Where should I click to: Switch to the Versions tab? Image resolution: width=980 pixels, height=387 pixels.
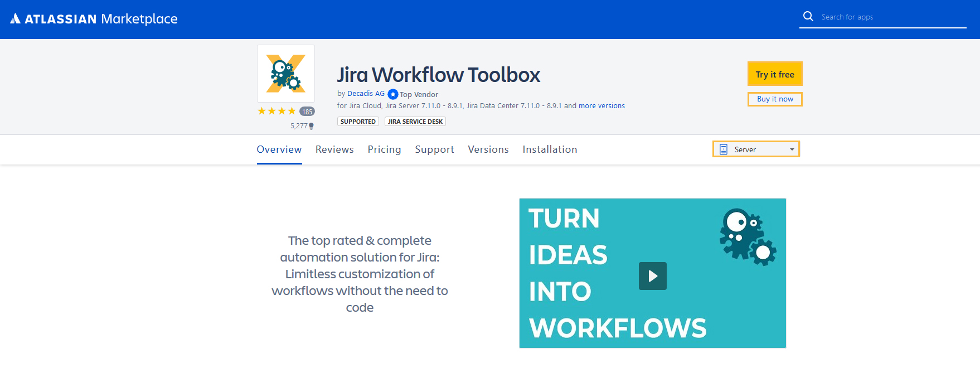(x=488, y=149)
